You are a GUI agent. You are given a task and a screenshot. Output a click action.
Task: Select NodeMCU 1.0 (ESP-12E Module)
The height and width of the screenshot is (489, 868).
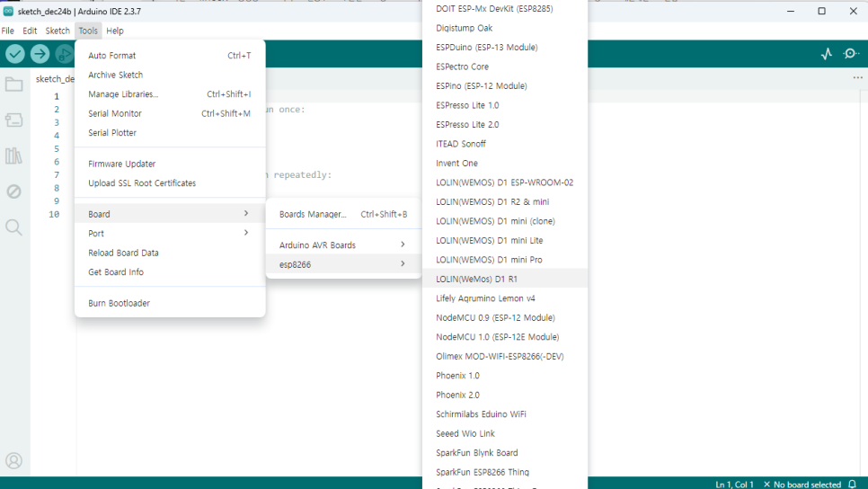[x=505, y=337]
